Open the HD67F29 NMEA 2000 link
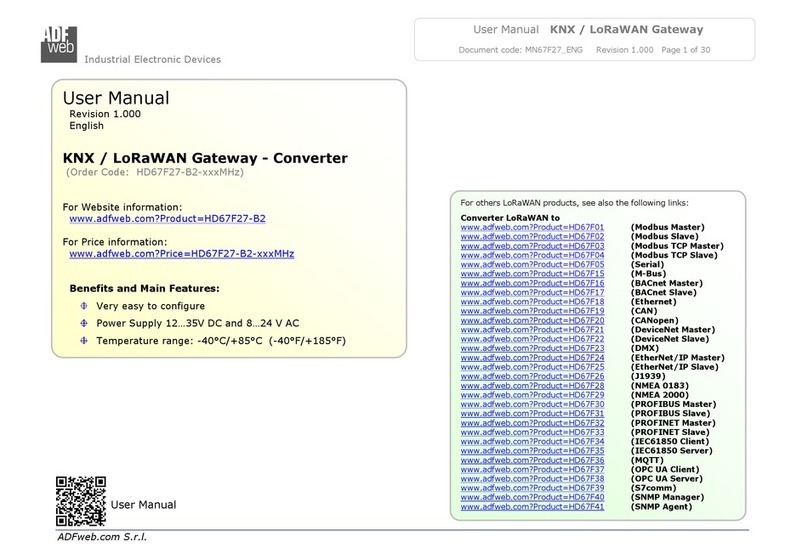This screenshot has height=559, width=808. tap(532, 395)
